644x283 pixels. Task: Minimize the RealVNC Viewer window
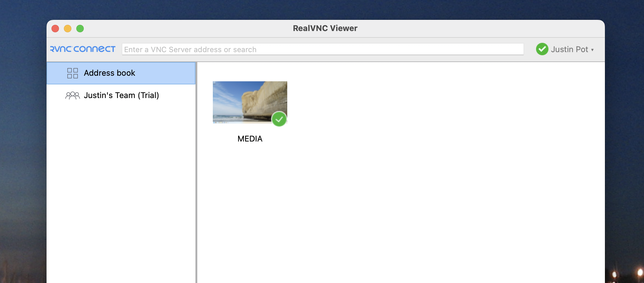68,29
